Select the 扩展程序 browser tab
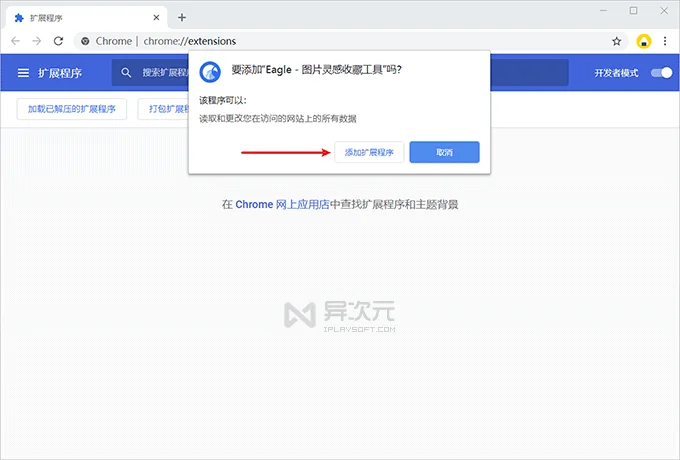Screen dimensions: 680x460 pos(87,18)
